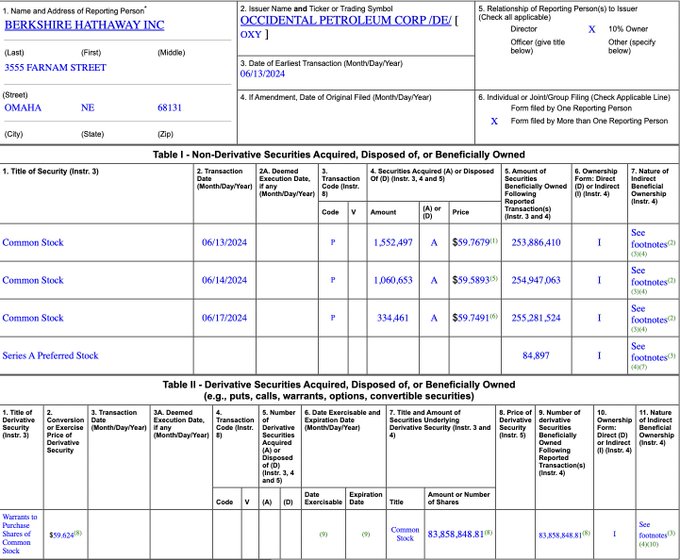Click Series A Preferred Stock title
Image resolution: width=680 pixels, height=560 pixels.
[50, 356]
